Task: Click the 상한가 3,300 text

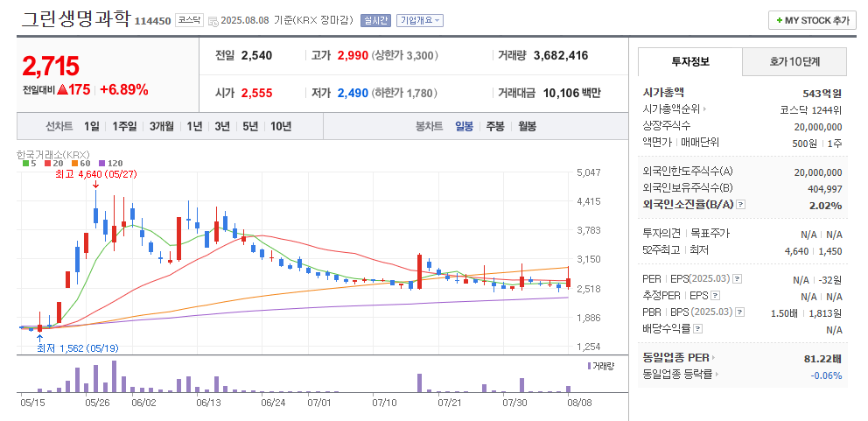Action: [404, 55]
